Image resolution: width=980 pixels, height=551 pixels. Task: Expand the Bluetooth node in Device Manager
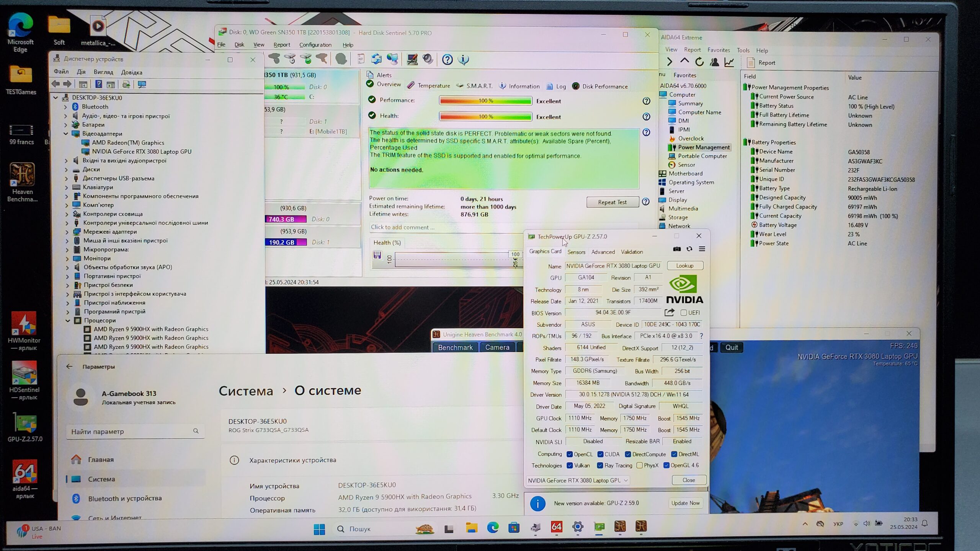66,107
